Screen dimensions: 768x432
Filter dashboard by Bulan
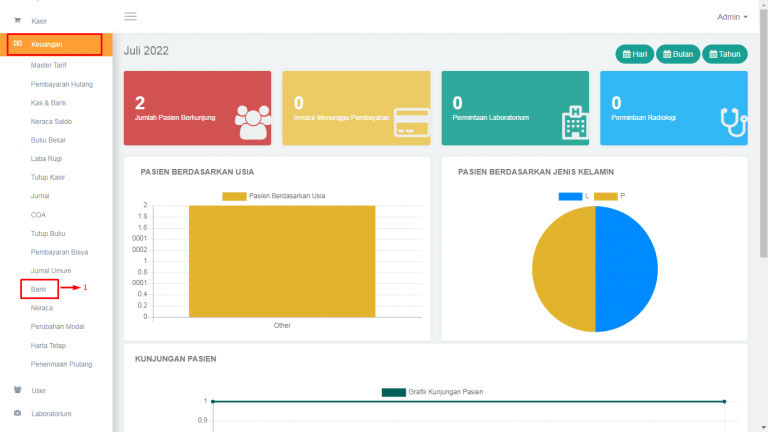click(678, 54)
